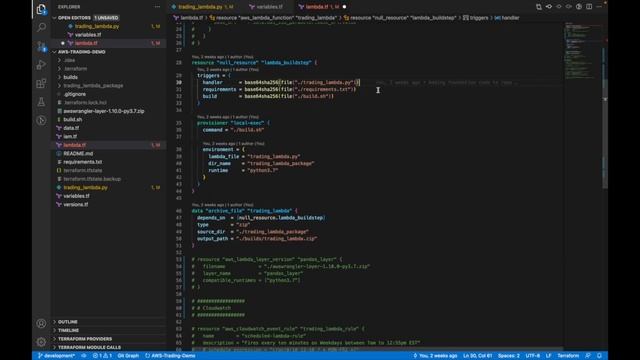Split the editor to the right
Viewport: 640px width, 360px height.
tap(589, 7)
